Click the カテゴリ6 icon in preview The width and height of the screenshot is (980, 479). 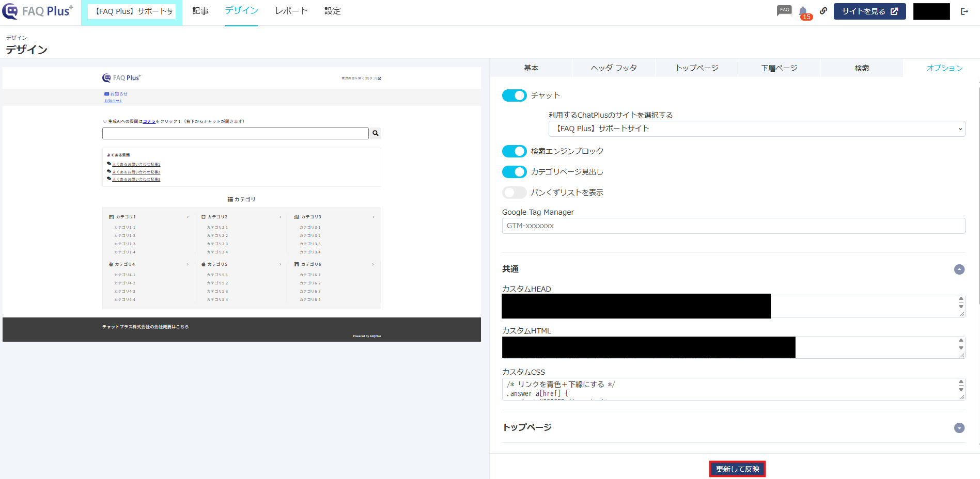tap(297, 264)
